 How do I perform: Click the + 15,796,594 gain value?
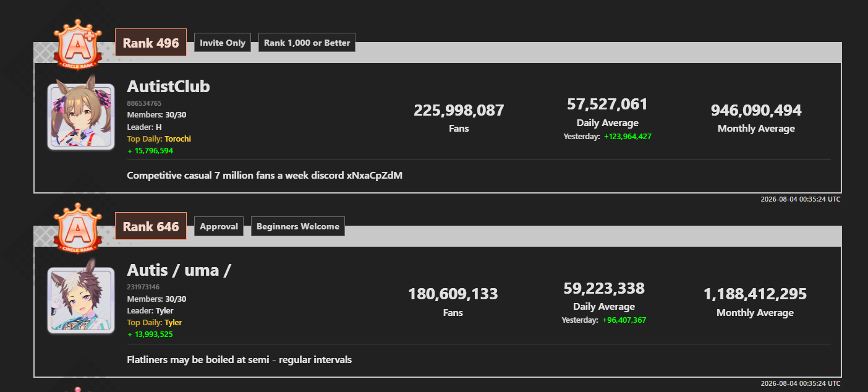click(x=150, y=150)
